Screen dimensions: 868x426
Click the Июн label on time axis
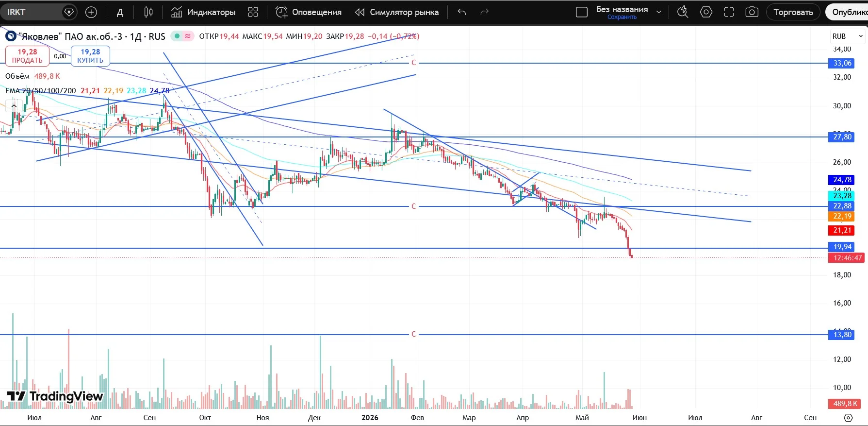639,418
